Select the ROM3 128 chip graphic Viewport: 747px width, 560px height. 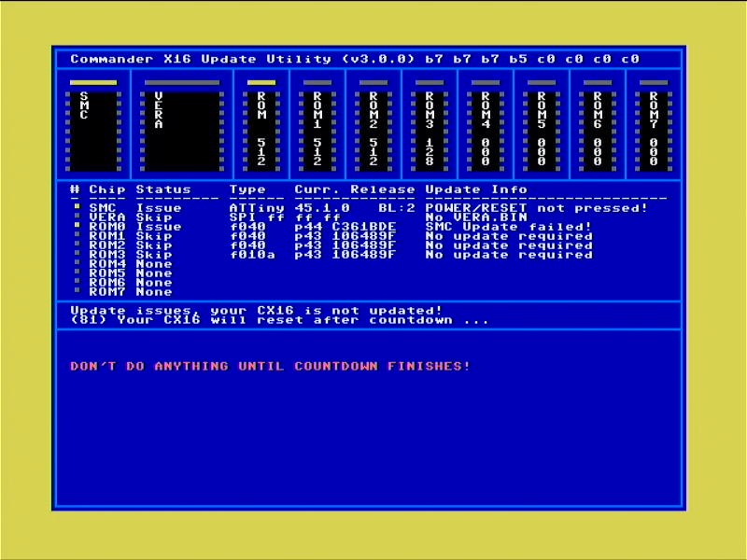pos(430,131)
